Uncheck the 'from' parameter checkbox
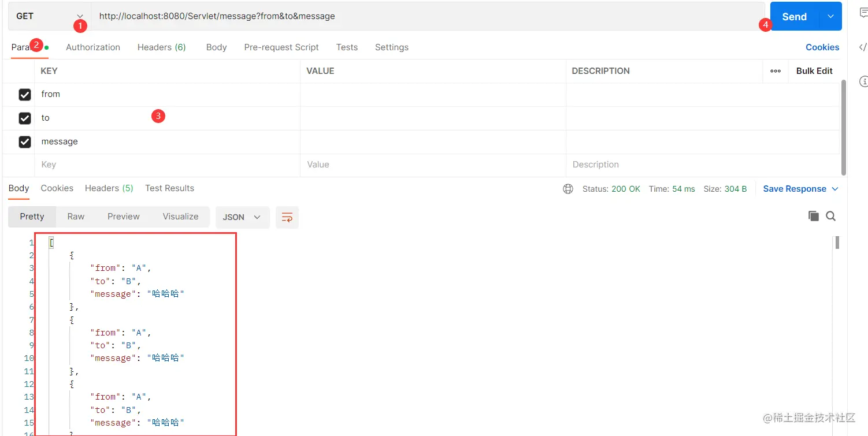Image resolution: width=868 pixels, height=436 pixels. click(25, 95)
